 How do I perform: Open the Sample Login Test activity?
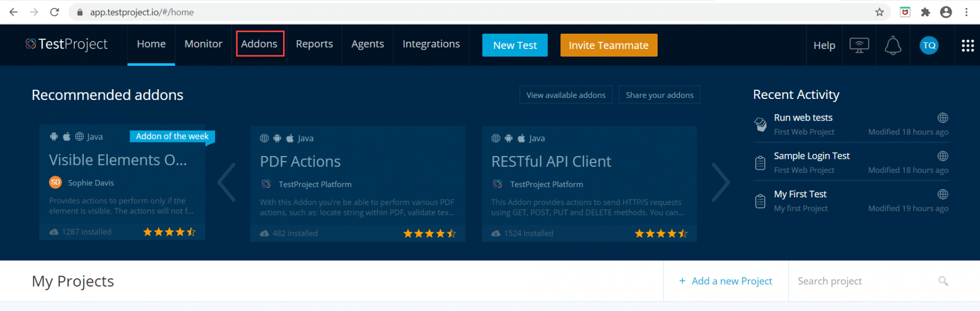click(812, 156)
